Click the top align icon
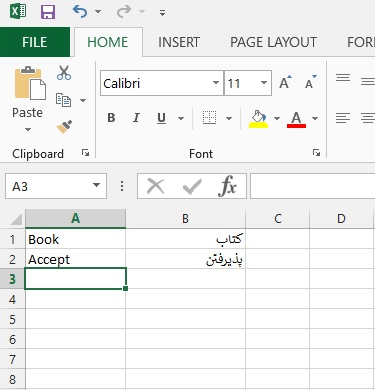Screen dimensions: 375x390 tap(343, 79)
